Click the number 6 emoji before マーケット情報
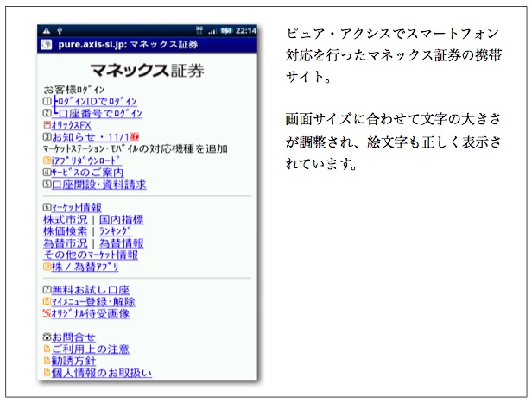The width and height of the screenshot is (532, 403). (x=47, y=207)
